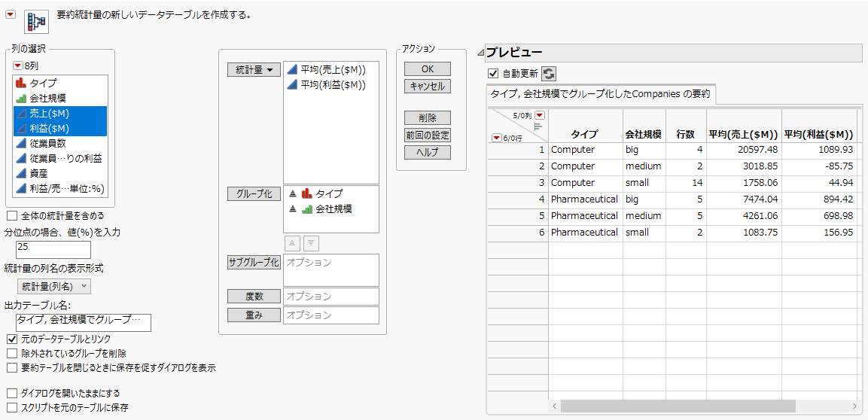Click the cell with value -85.75
This screenshot has width=868, height=420.
click(x=819, y=166)
